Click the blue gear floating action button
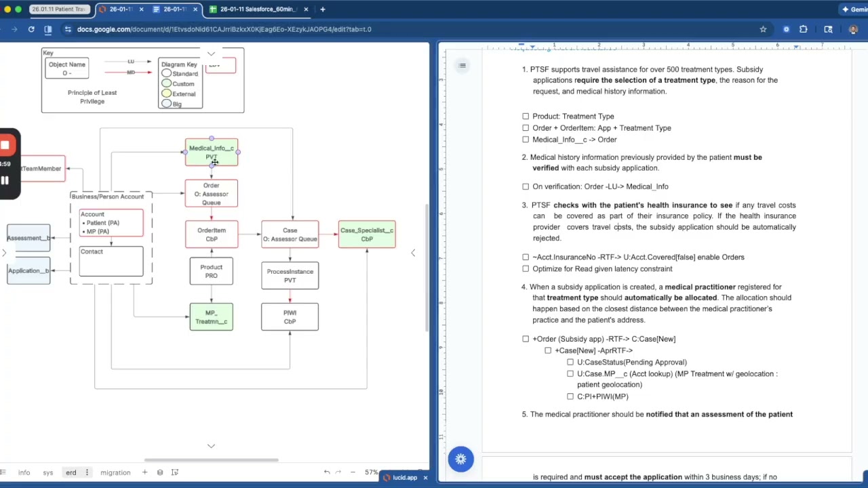This screenshot has height=488, width=868. 460,460
